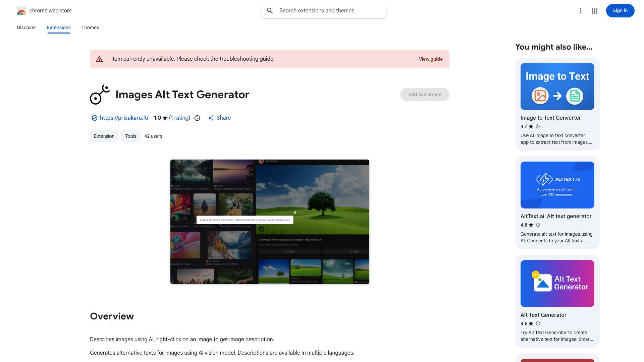The width and height of the screenshot is (644, 362).
Task: Click the rating info circle icon
Action: coord(197,118)
